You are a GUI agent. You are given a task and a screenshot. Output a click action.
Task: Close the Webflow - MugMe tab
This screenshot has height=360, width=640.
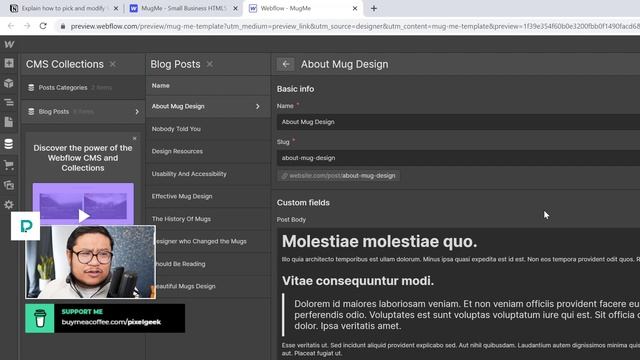[x=355, y=8]
